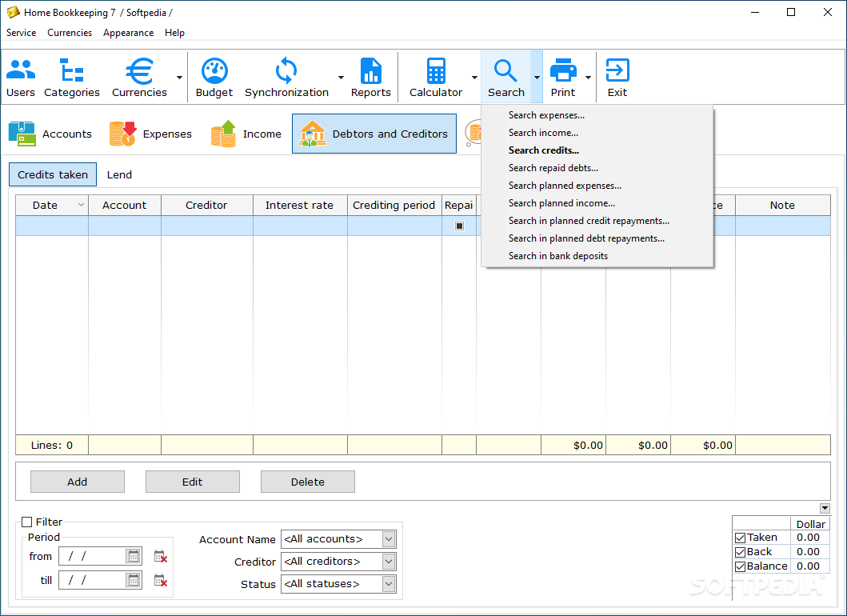Open the Expenses coins section
This screenshot has height=616, width=847.
tap(150, 134)
